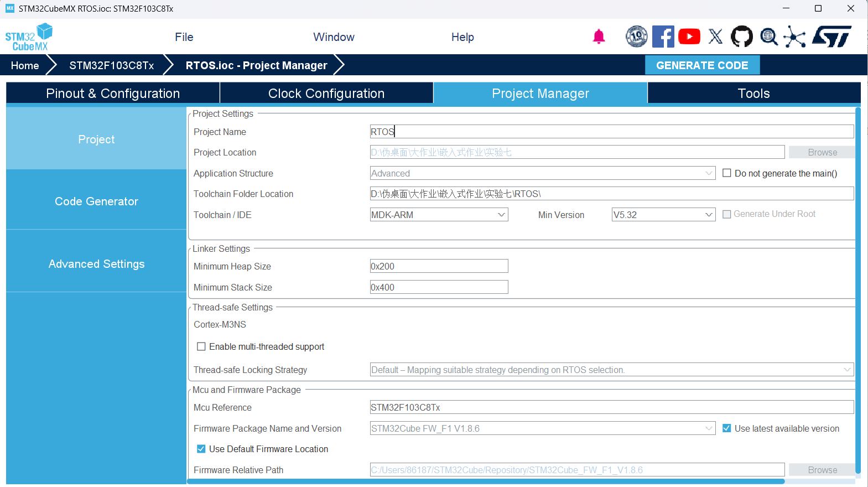Uncheck Use latest available version
868x487 pixels.
(727, 428)
